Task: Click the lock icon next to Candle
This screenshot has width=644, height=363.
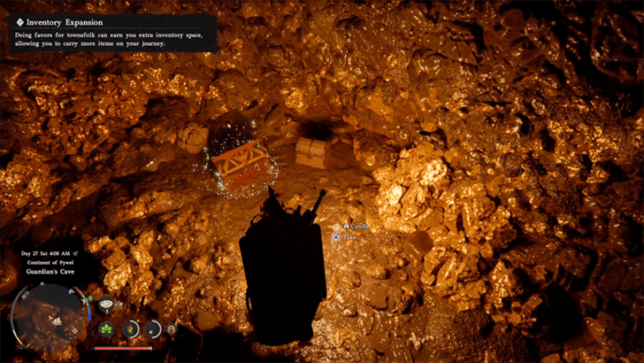Action: [x=346, y=227]
